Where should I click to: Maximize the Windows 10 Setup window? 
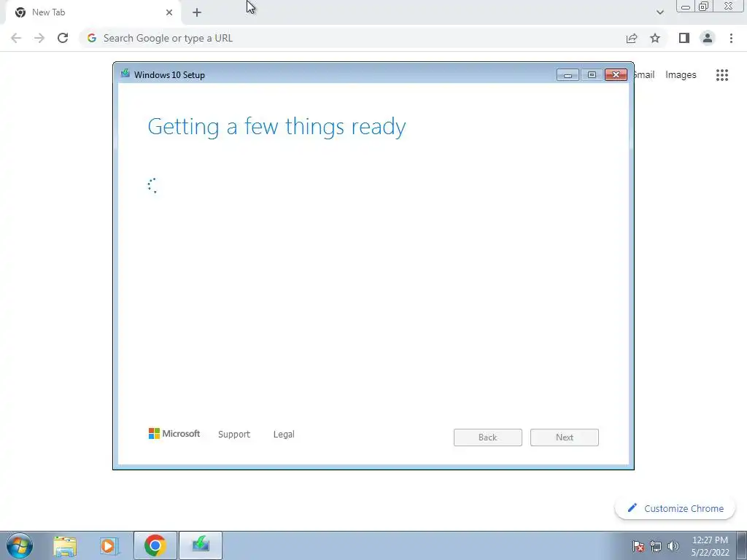click(x=592, y=75)
